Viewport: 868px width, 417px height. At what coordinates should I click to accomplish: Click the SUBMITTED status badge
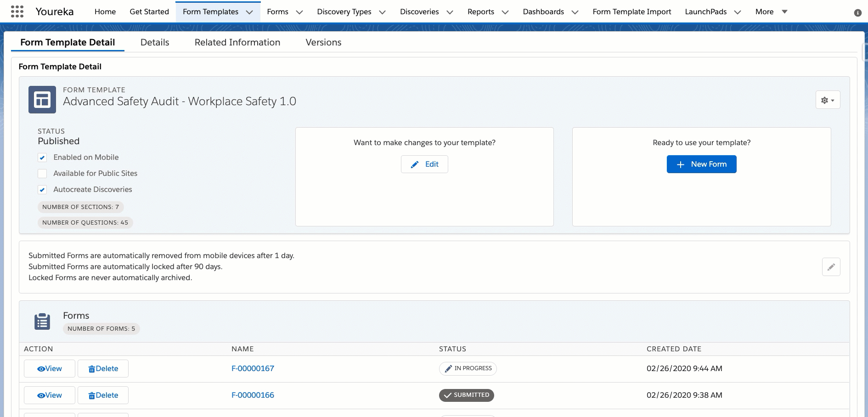pyautogui.click(x=466, y=395)
